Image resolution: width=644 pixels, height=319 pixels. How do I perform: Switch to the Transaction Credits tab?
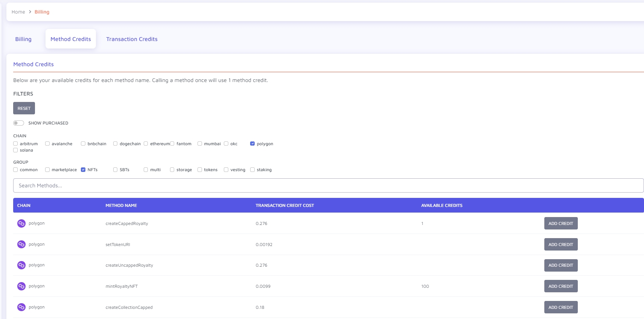tap(132, 39)
